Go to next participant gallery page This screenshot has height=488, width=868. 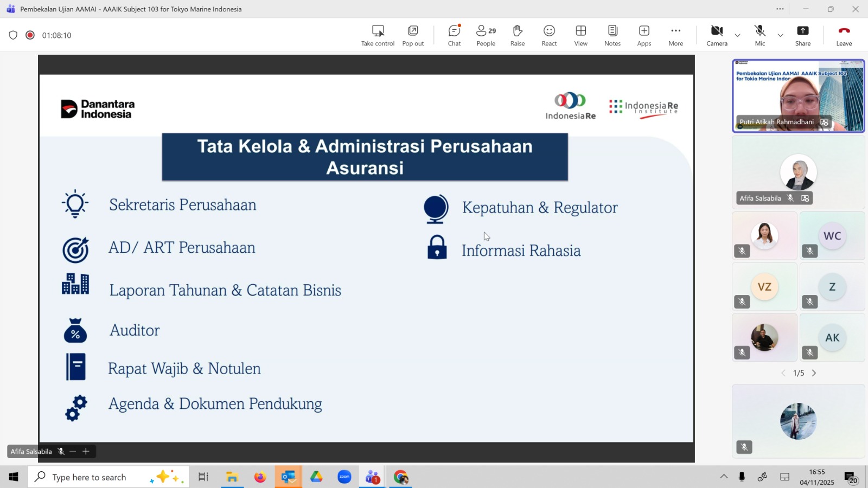814,373
